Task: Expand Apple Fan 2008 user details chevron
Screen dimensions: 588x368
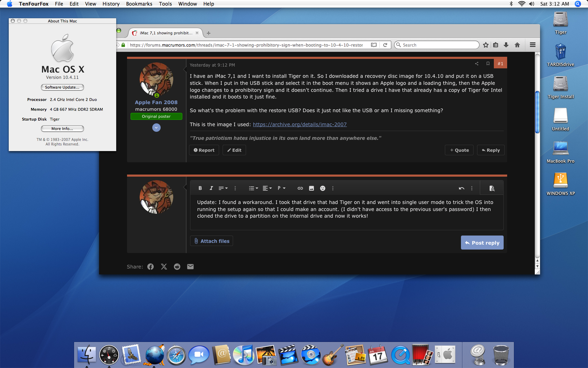Action: tap(156, 128)
